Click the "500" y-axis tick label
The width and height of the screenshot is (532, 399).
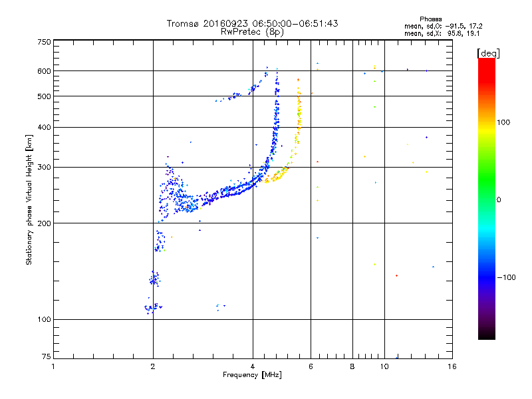(x=44, y=96)
